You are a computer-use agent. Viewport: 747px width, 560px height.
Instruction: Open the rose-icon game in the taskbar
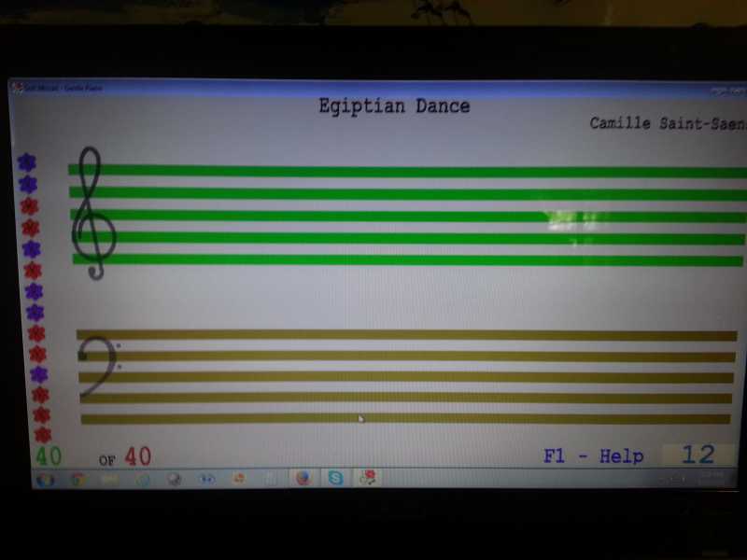pos(367,478)
